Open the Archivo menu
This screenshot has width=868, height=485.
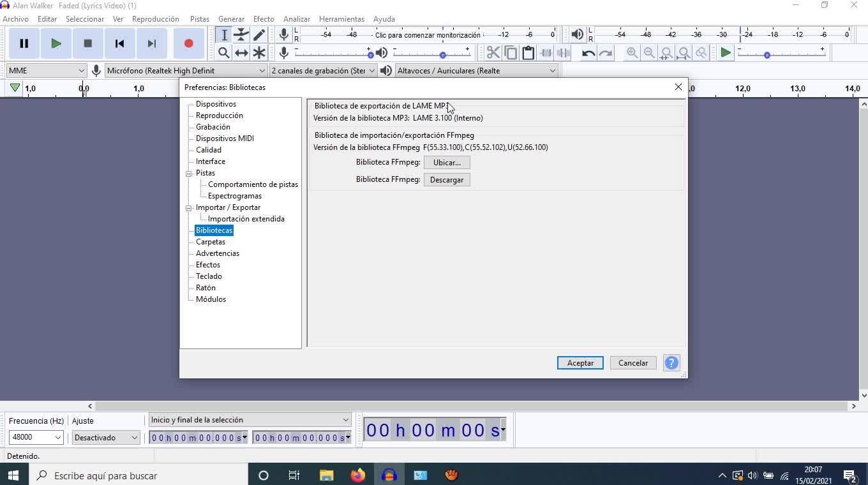16,19
